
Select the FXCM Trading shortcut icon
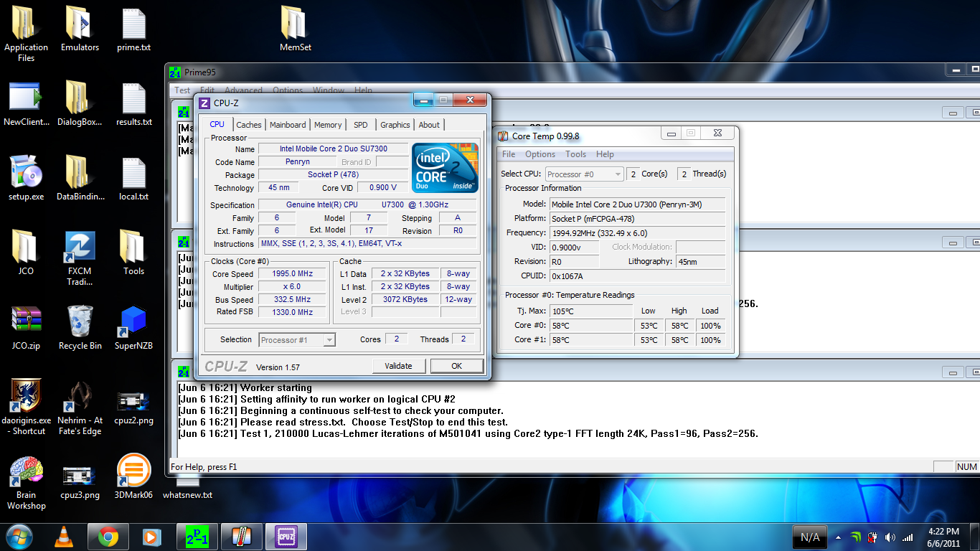pyautogui.click(x=80, y=258)
